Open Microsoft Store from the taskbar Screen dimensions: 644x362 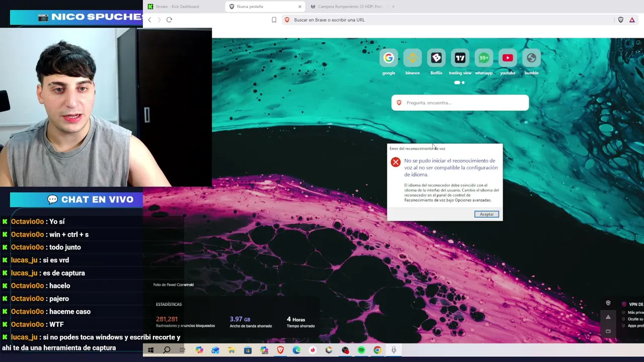(248, 350)
